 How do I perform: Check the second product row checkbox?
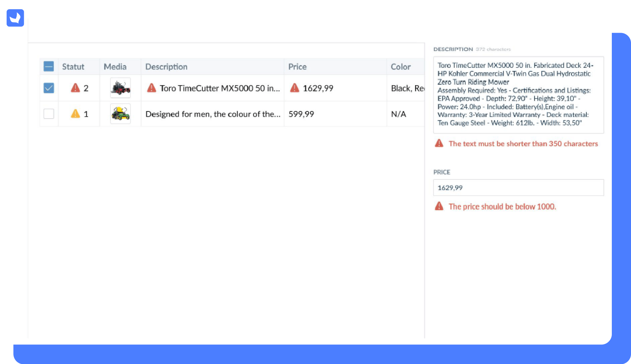pyautogui.click(x=49, y=114)
